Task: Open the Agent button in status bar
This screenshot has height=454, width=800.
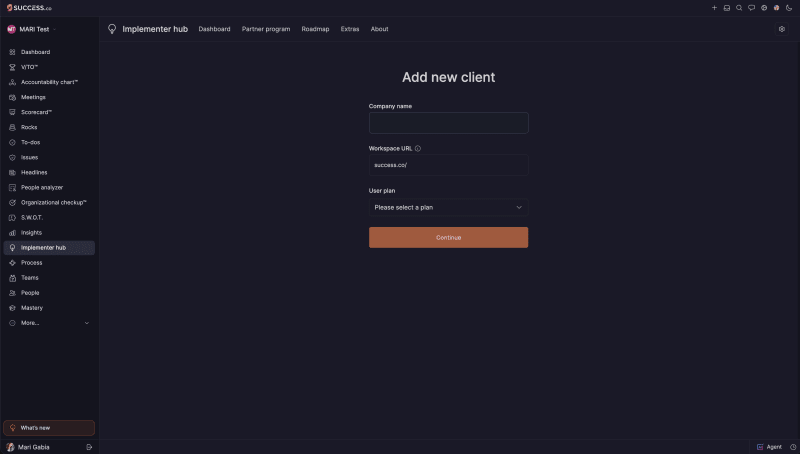Action: click(x=769, y=447)
